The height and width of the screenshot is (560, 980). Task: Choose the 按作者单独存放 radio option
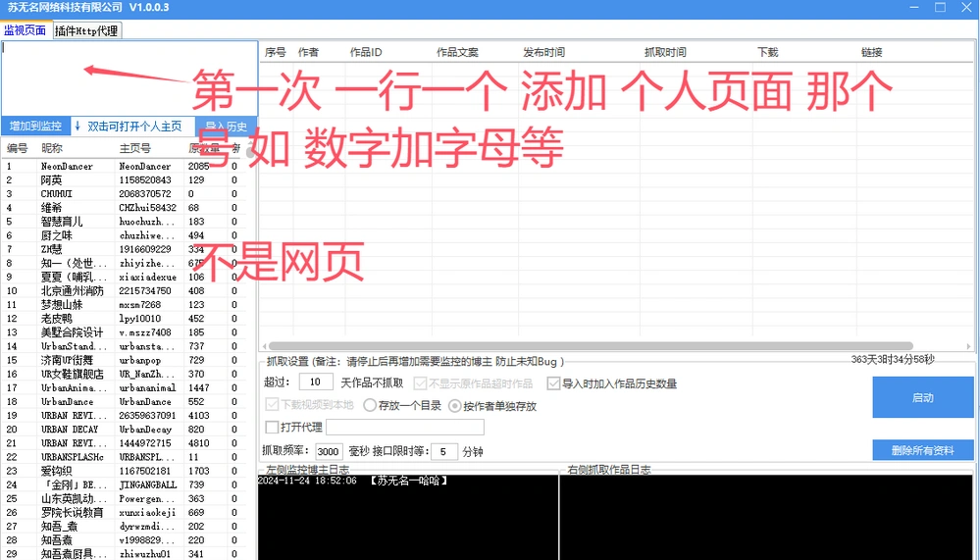(x=455, y=405)
